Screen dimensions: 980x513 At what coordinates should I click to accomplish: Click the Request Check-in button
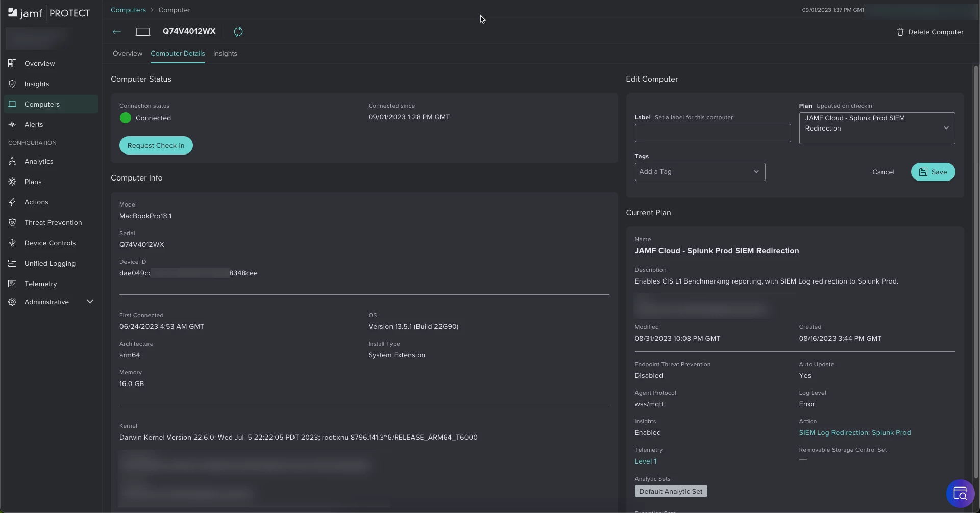156,145
